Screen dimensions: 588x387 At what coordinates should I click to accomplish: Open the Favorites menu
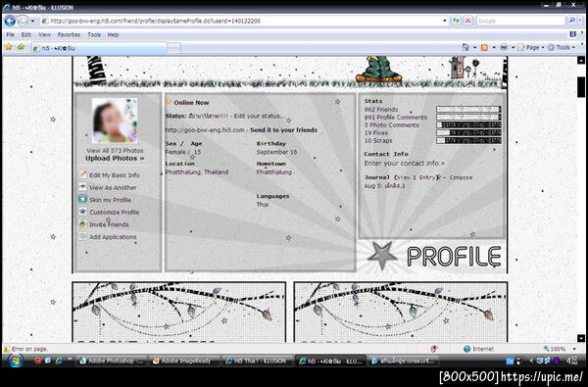coord(69,35)
